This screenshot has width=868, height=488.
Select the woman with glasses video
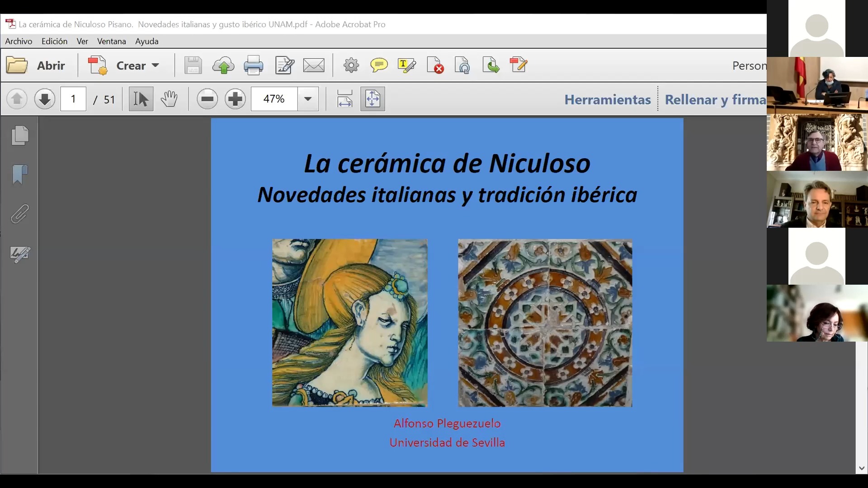tap(817, 313)
